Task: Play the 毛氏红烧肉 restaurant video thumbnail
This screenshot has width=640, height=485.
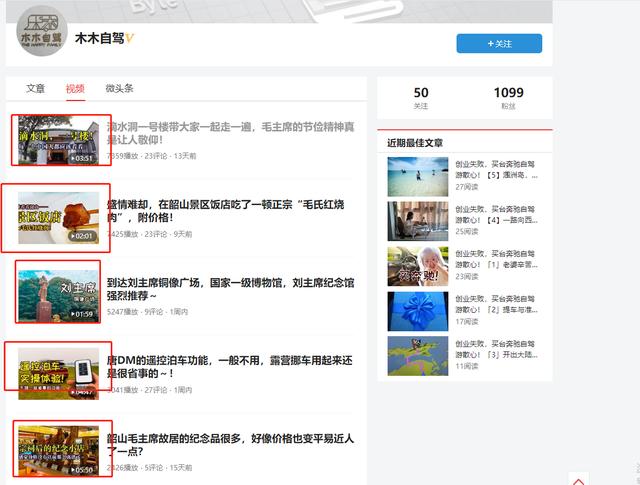Action: pos(59,217)
